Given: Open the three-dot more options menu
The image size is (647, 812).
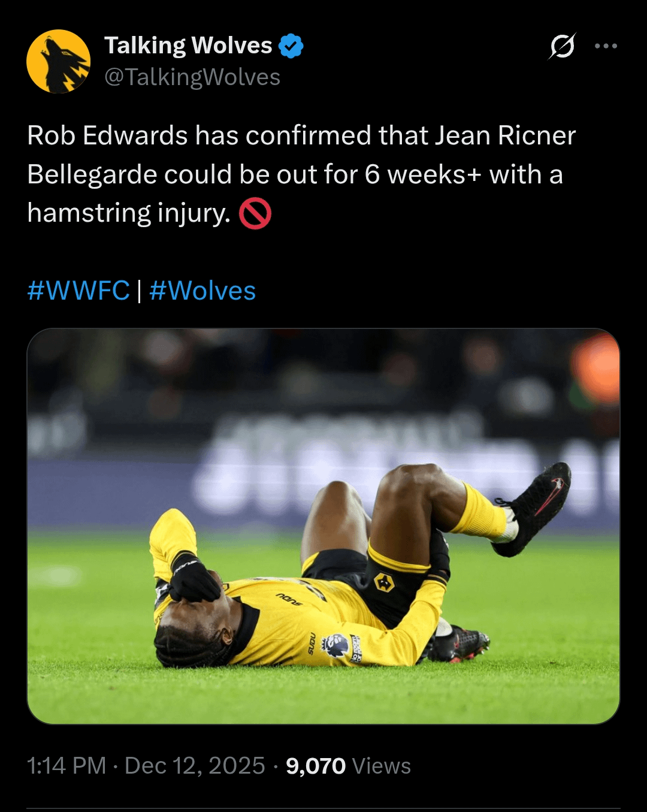Looking at the screenshot, I should pyautogui.click(x=606, y=46).
